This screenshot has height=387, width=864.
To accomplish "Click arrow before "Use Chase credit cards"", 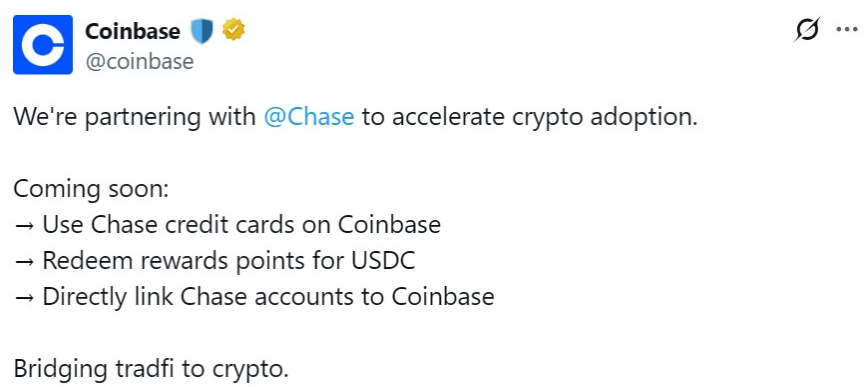I will click(25, 225).
